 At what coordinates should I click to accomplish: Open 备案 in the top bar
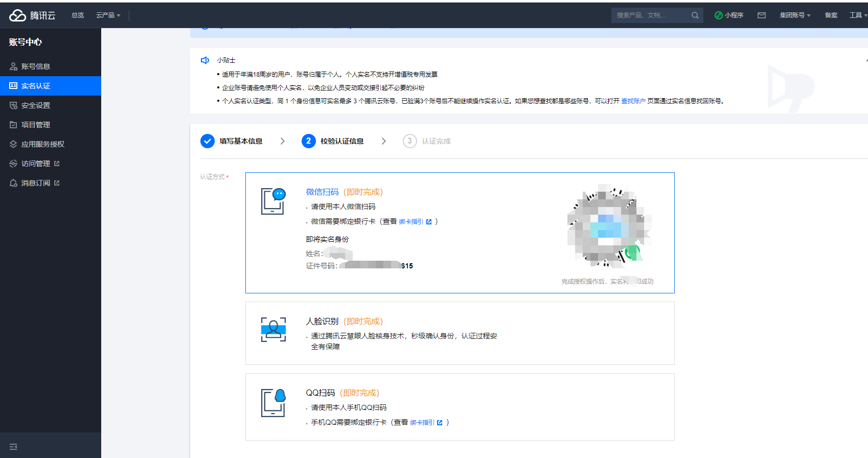pyautogui.click(x=831, y=15)
